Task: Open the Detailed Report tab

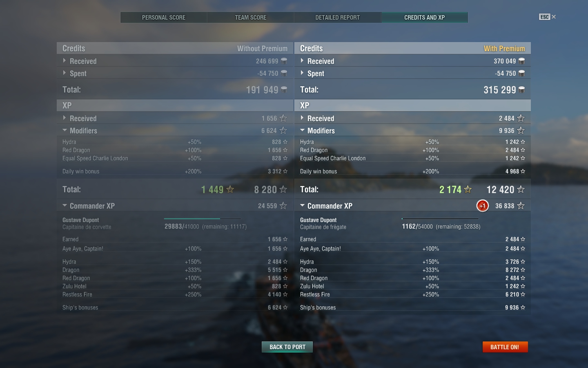Action: tap(338, 18)
